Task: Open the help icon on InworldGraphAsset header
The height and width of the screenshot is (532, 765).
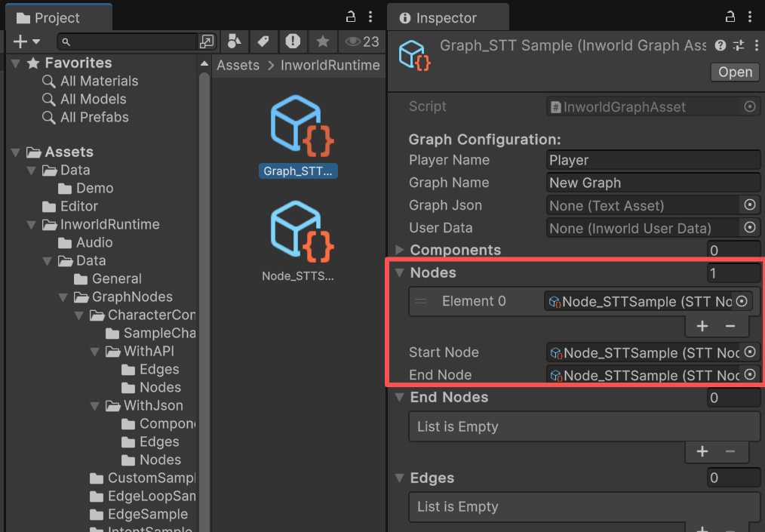Action: pos(720,45)
